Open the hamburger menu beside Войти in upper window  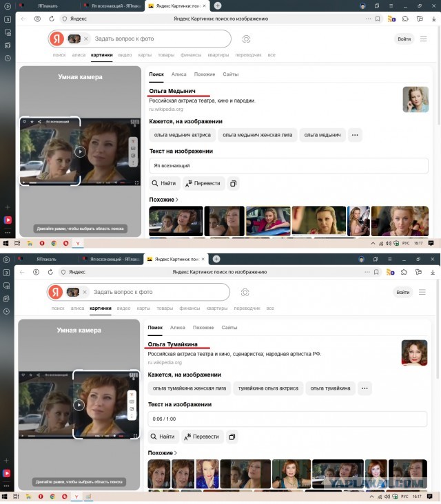[x=423, y=39]
